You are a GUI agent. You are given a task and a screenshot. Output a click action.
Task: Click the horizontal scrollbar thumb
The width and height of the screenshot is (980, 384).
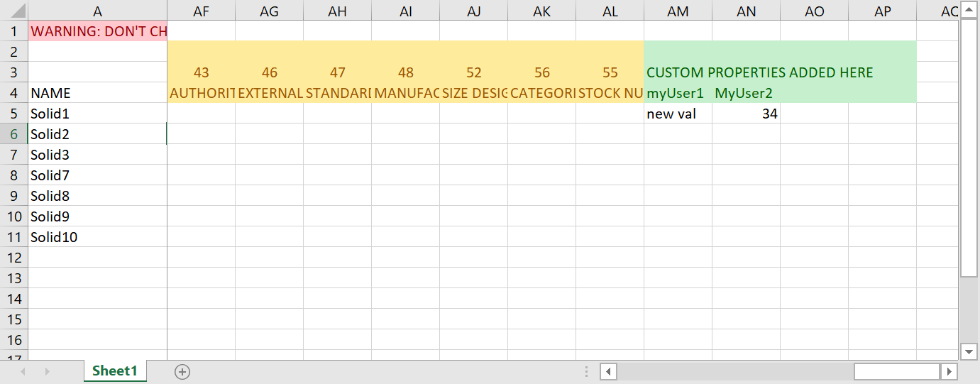[x=896, y=371]
